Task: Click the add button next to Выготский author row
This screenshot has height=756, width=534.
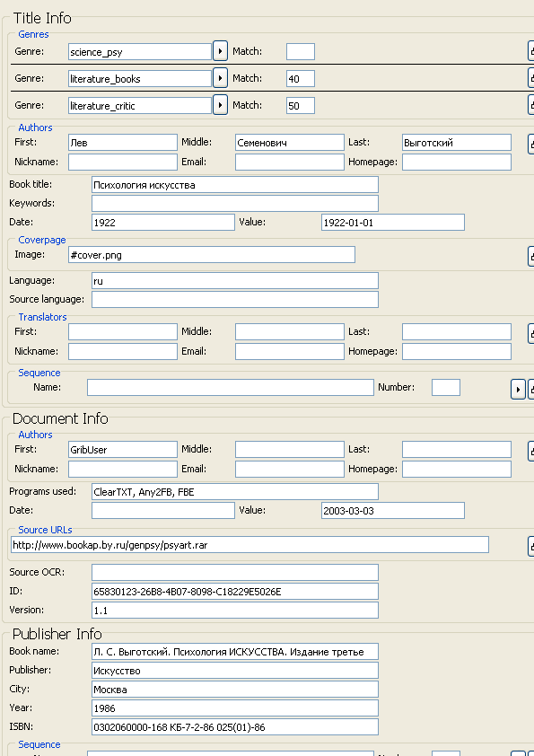Action: [531, 143]
